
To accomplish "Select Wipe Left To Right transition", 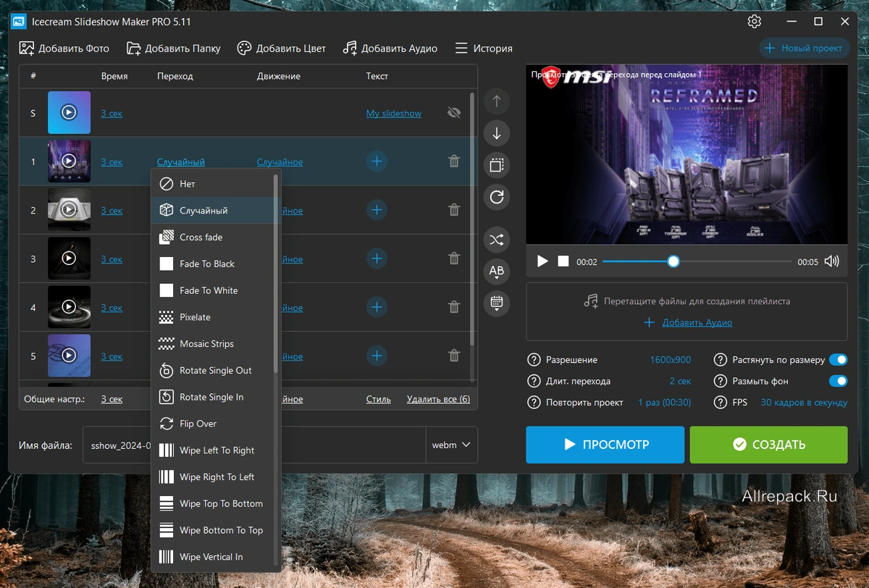I will tap(211, 450).
